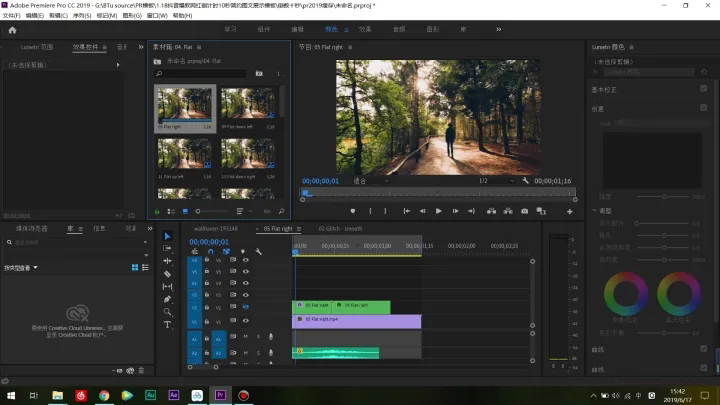Expand the 调整 section in Lumetri

[605, 211]
